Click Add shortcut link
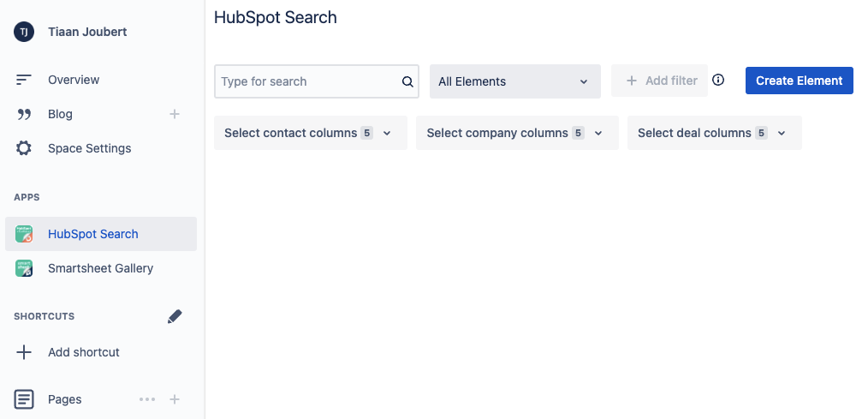Viewport: 868px width, 419px height. pos(84,352)
